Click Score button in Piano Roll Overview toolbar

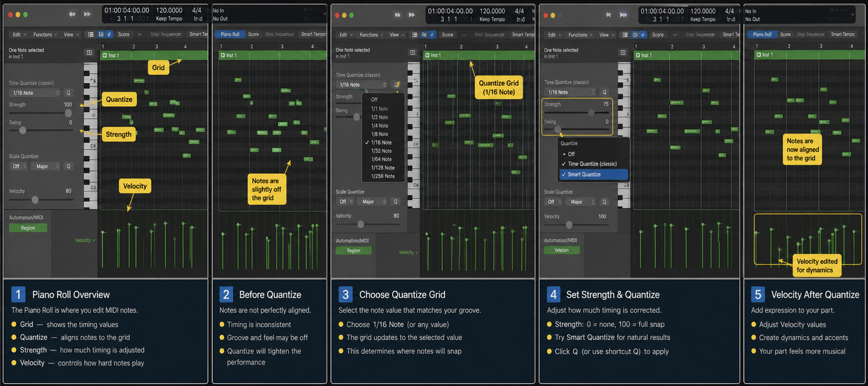coord(124,34)
